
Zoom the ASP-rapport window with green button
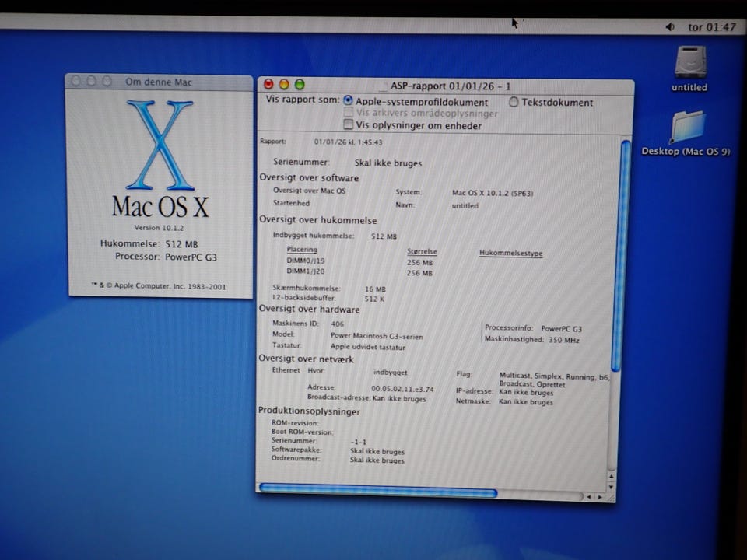tap(299, 85)
